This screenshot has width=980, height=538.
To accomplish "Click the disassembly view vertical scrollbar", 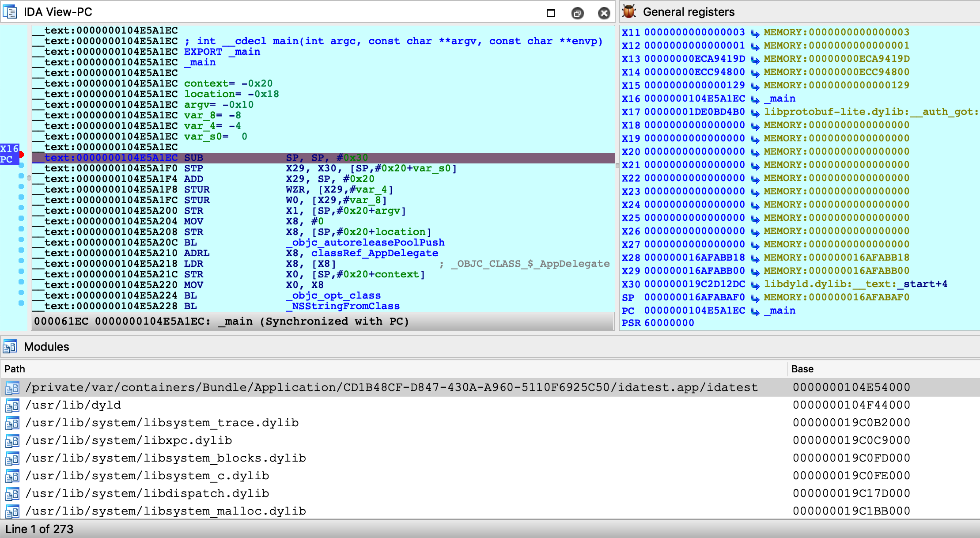I will [x=617, y=167].
